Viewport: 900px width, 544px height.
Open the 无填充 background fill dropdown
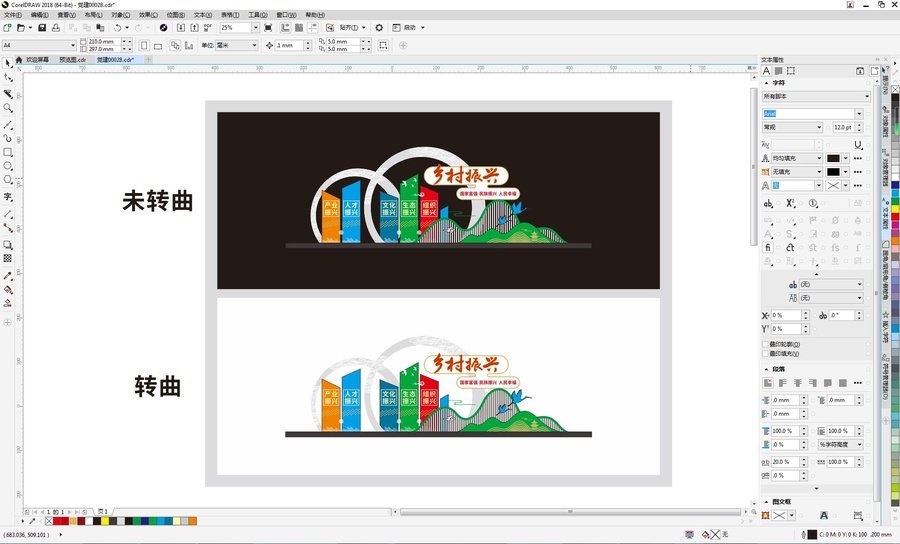tap(819, 172)
